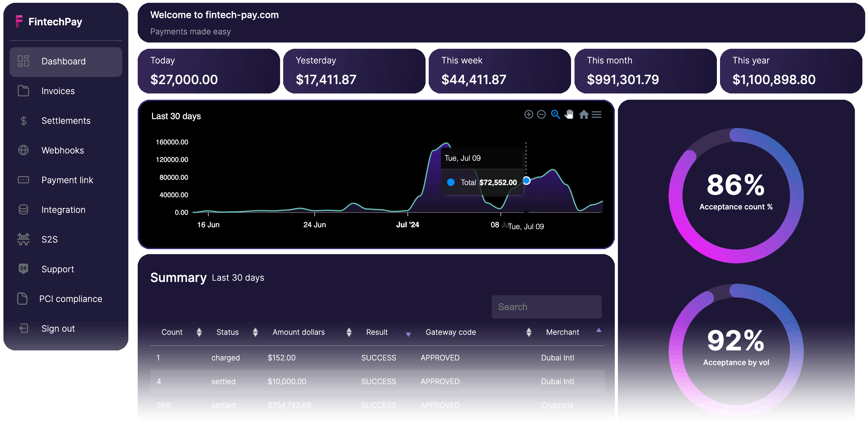Click the FintechPay logo icon

[x=19, y=21]
